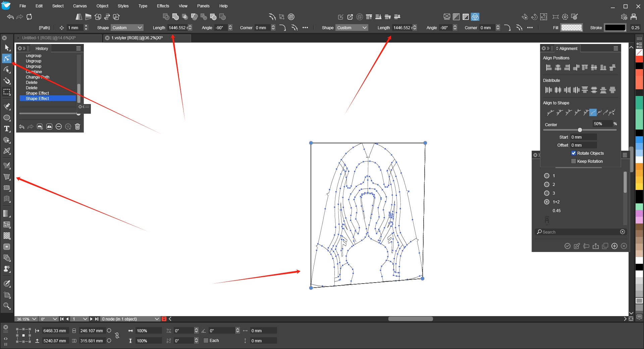Open the first Shape Custom dropdown
Screen dimensions: 644x349
click(x=127, y=28)
